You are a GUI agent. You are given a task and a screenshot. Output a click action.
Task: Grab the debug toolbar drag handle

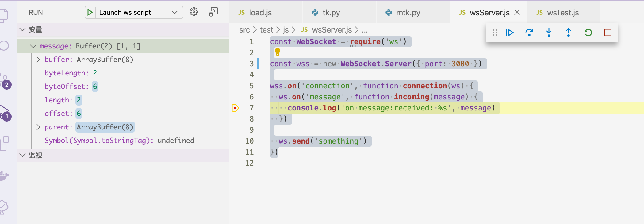point(495,33)
